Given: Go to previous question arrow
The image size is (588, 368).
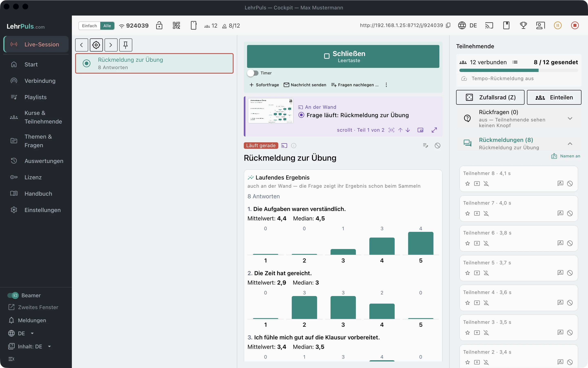Looking at the screenshot, I should 81,45.
